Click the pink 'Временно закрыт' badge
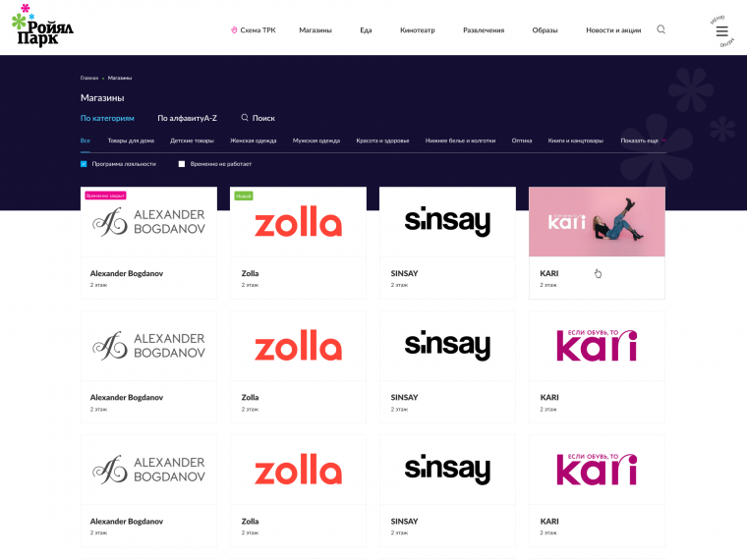Viewport: 747px width, 560px height. click(x=105, y=196)
